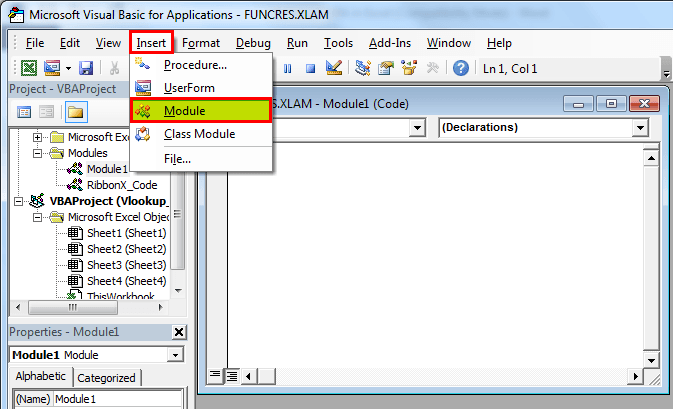Open the Edit menu
This screenshot has width=673, height=409.
(x=70, y=43)
